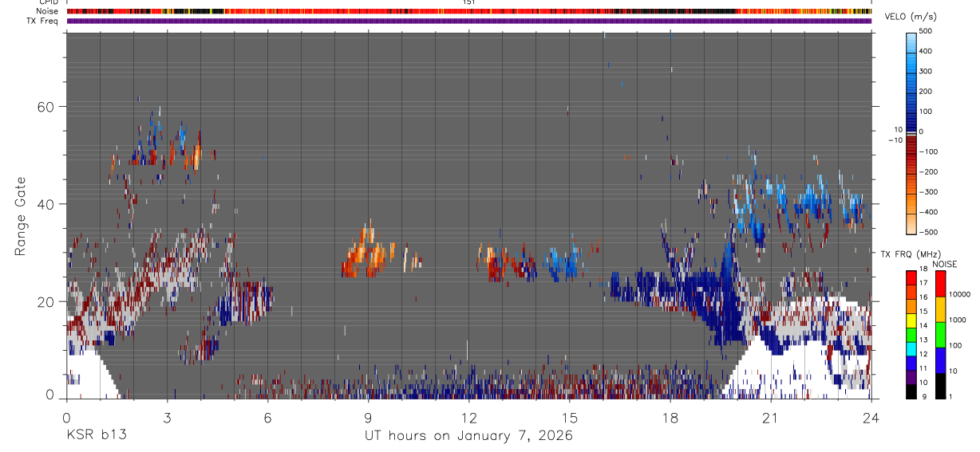
Task: Click the pale-orange bottom of velocity colorbar
Action: 911,225
